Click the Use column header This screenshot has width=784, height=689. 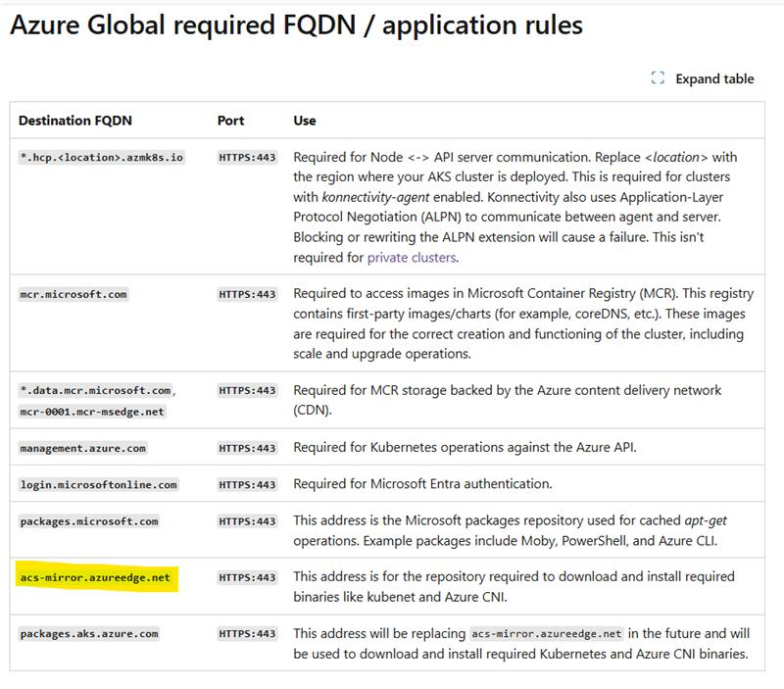click(305, 121)
